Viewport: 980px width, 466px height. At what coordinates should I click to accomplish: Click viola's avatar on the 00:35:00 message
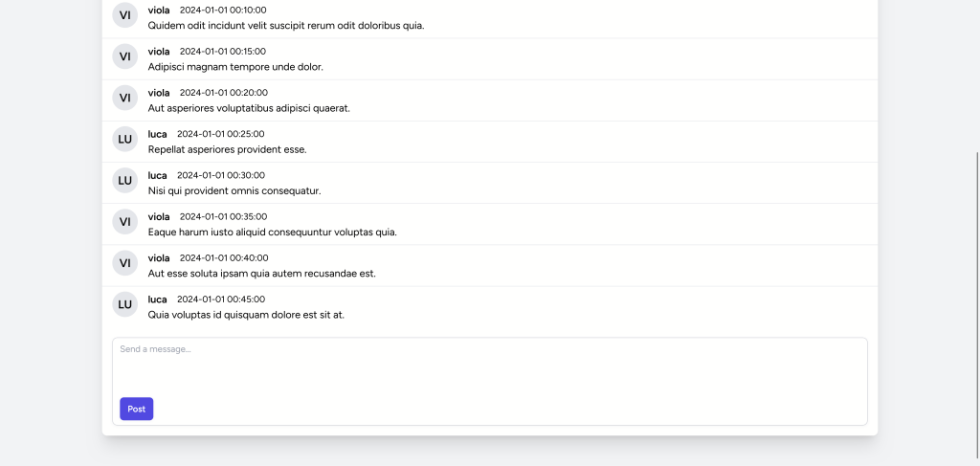coord(124,221)
